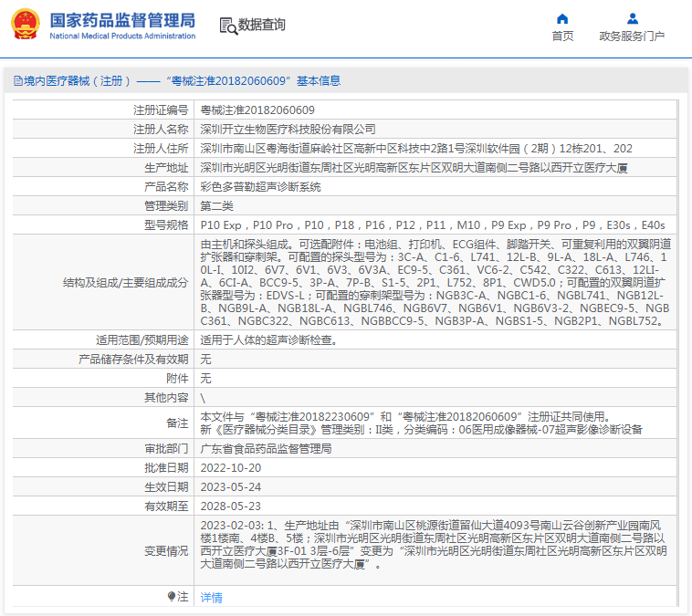Click approval date 2022-10-20
Screen dimensions: 692x616
(231, 468)
